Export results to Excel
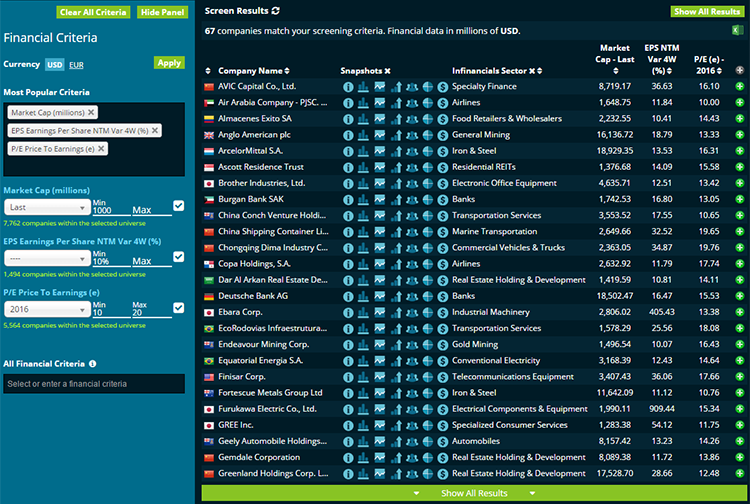This screenshot has width=750, height=504. 737,30
